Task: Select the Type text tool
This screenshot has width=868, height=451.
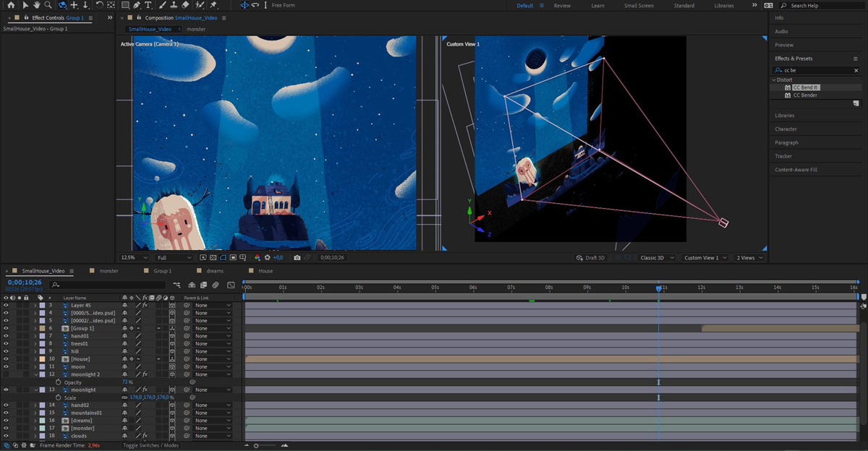Action: (148, 5)
